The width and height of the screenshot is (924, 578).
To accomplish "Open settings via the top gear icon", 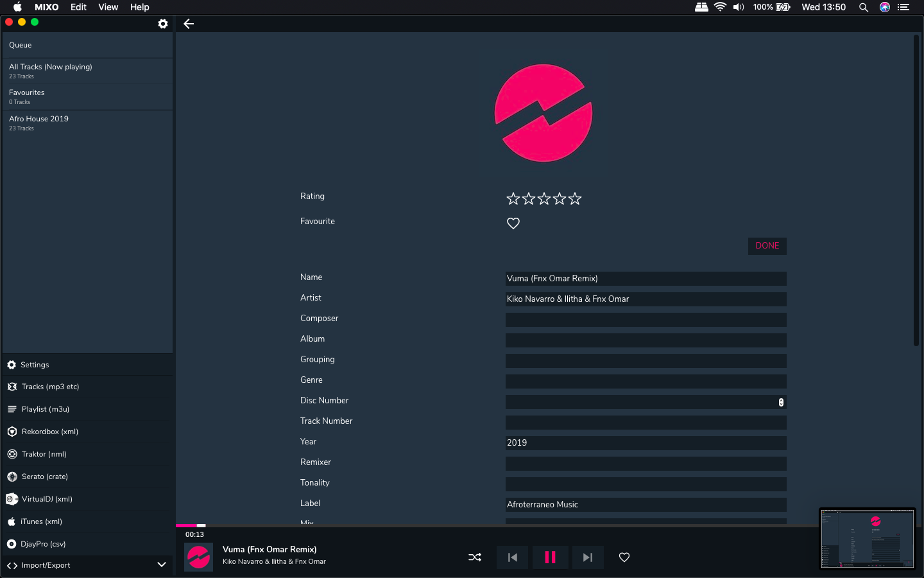I will click(163, 24).
